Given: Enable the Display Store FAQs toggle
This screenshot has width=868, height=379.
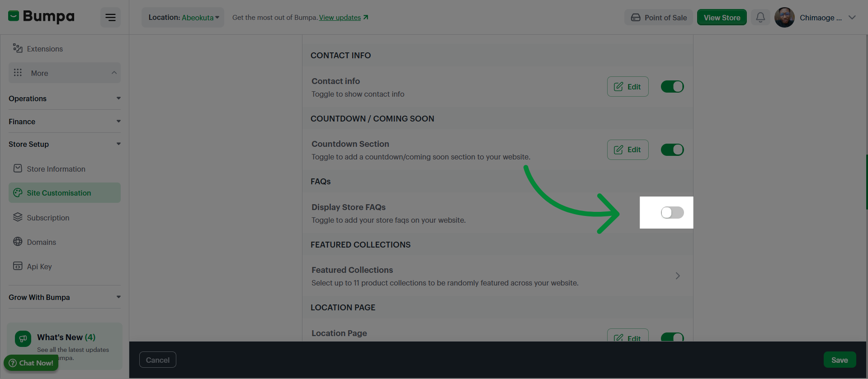Looking at the screenshot, I should click(672, 213).
